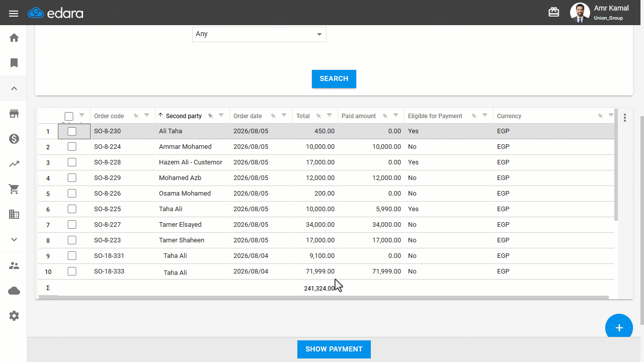Pin the Order code column
The image size is (644, 362).
[x=136, y=116]
